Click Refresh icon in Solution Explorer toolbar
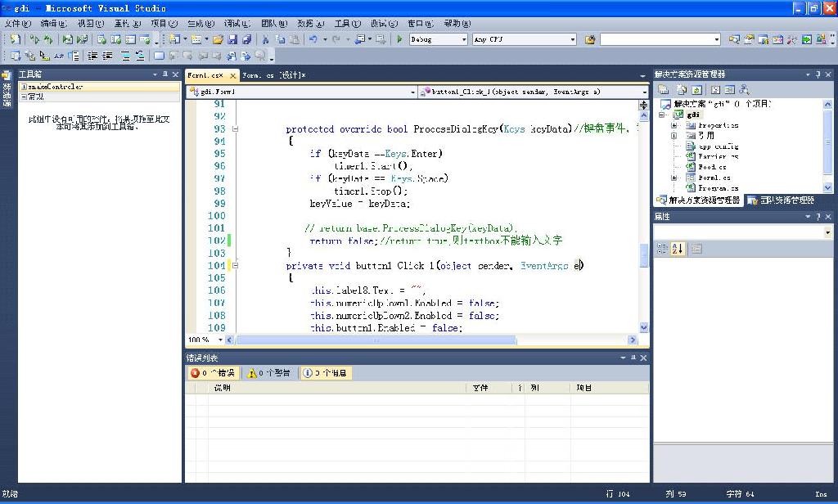 coord(696,90)
